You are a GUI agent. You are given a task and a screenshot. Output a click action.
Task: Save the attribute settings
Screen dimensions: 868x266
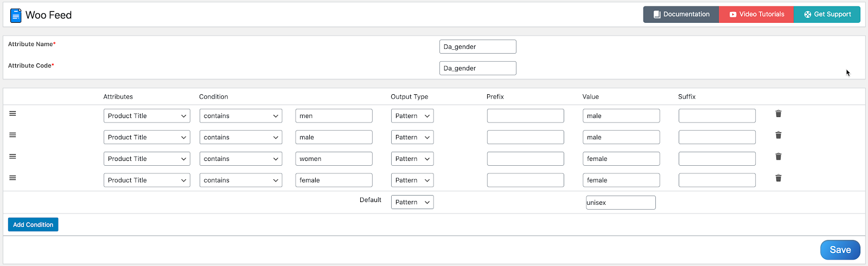tap(840, 250)
